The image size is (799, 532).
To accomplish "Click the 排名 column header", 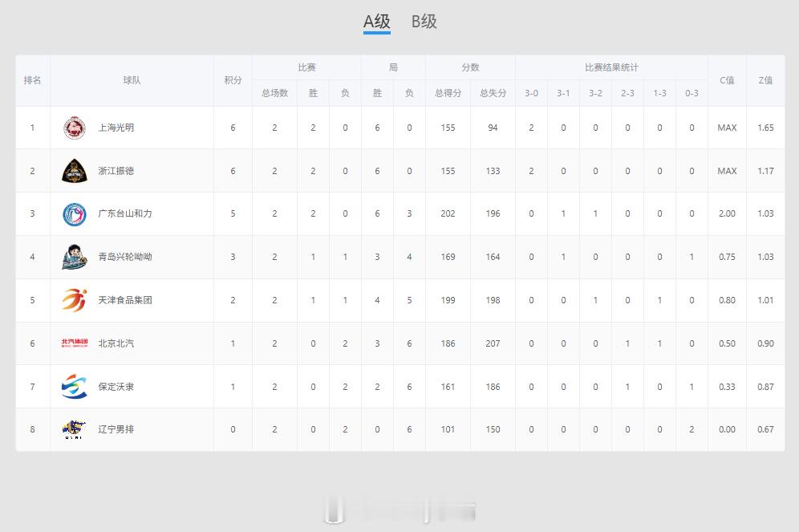I will coord(33,80).
